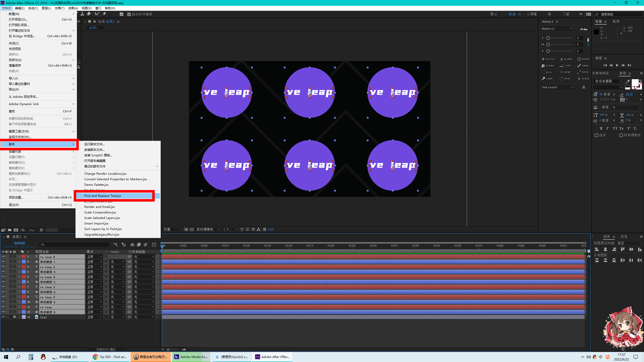This screenshot has height=362, width=644.
Task: Click the swap fill and stroke arrows
Action: tap(640, 81)
